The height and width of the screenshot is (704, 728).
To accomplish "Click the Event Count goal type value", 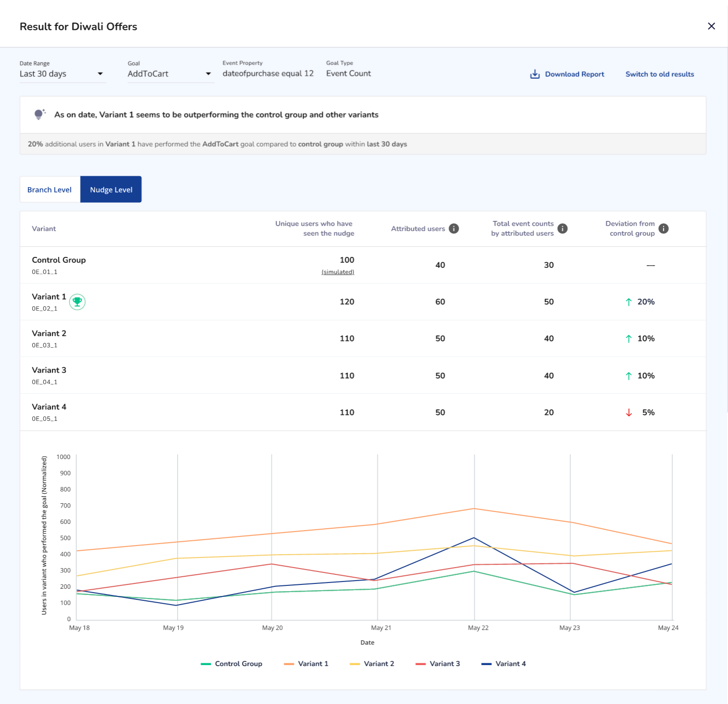I will pos(349,73).
